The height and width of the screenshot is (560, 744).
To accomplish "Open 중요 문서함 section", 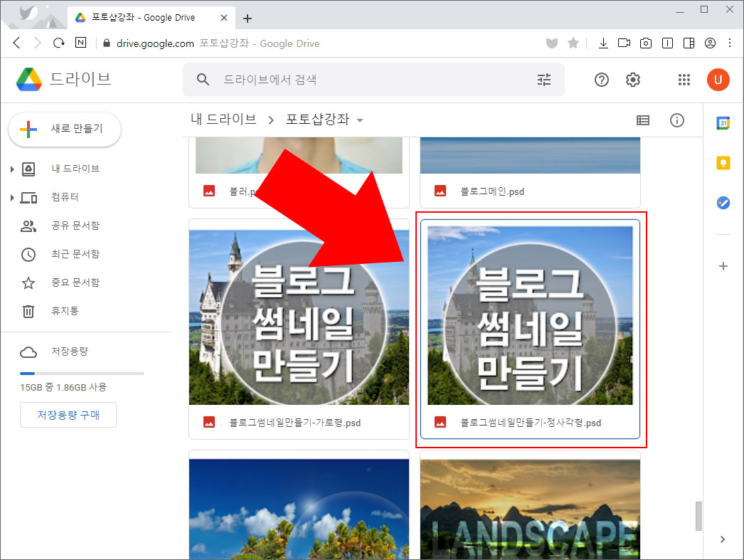I will coord(75,282).
